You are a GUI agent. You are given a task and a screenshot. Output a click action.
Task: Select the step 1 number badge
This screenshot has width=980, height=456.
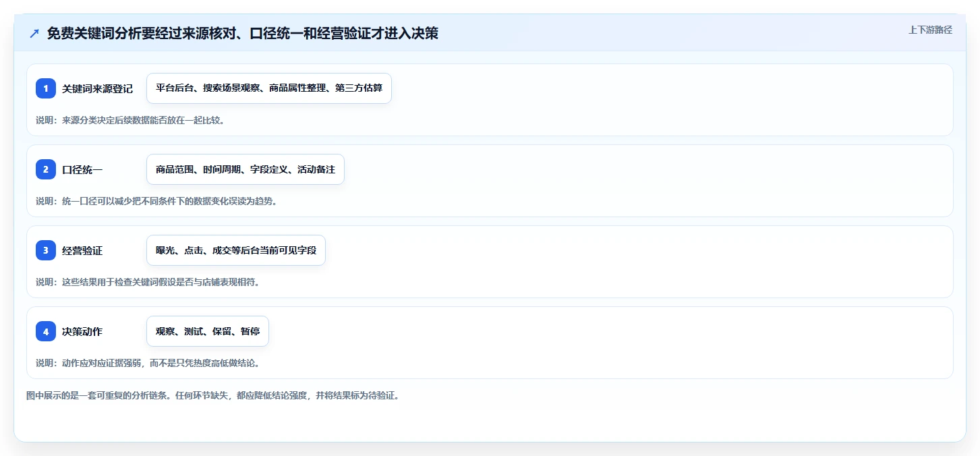[x=46, y=88]
